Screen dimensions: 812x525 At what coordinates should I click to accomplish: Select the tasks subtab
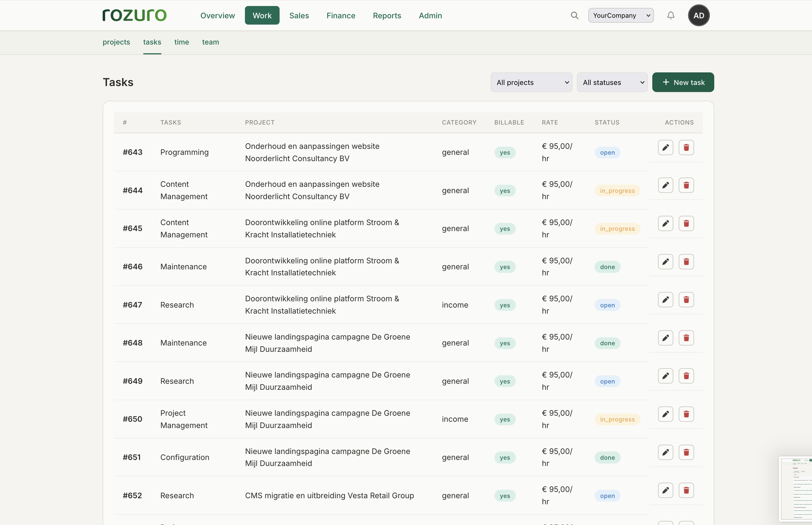[152, 42]
